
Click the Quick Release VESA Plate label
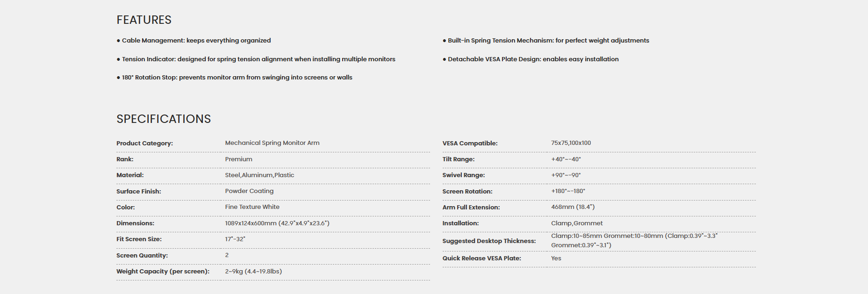pyautogui.click(x=481, y=258)
